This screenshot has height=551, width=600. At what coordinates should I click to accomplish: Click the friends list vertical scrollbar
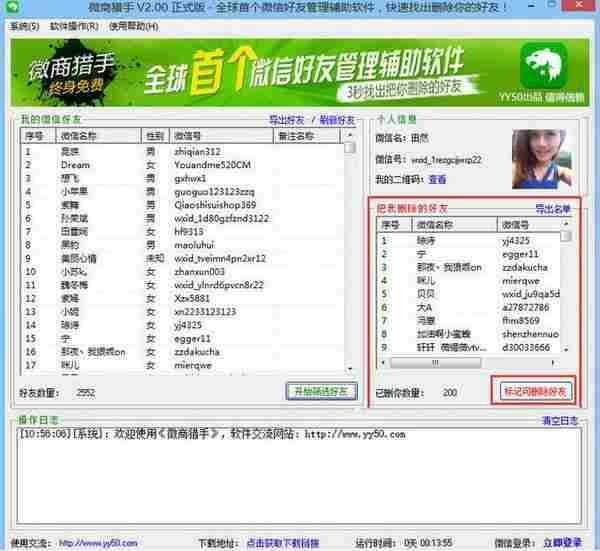pos(350,260)
